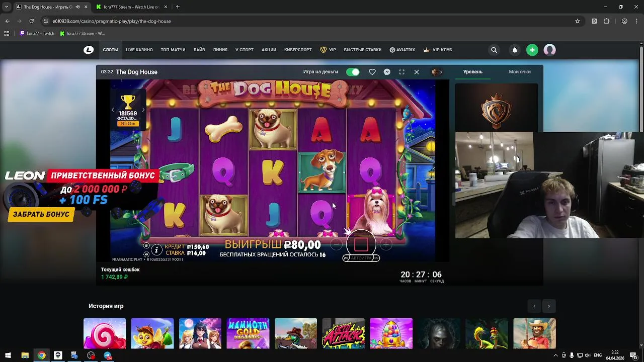Open the Windows Start menu

coord(8,355)
